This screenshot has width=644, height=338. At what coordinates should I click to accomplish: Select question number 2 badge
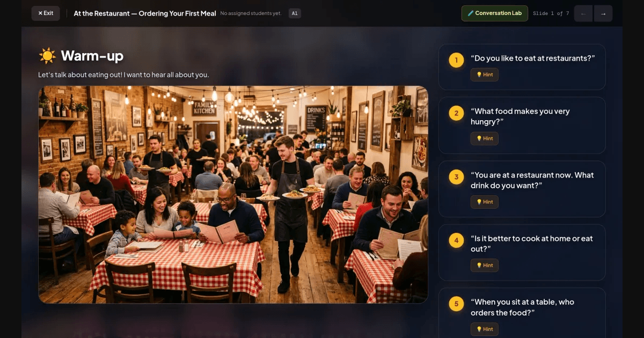click(456, 113)
